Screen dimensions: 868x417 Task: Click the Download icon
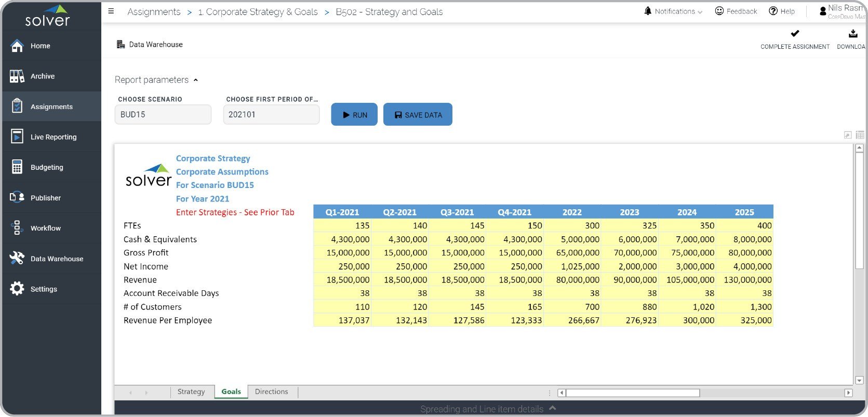853,34
